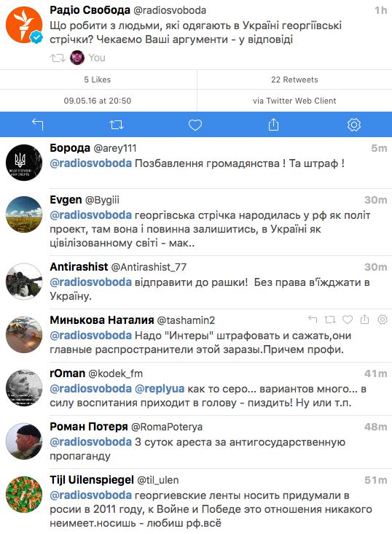Open small gear menu on Минькова Наталия's reply
Viewport: 392px width, 534px height.
coord(383,320)
